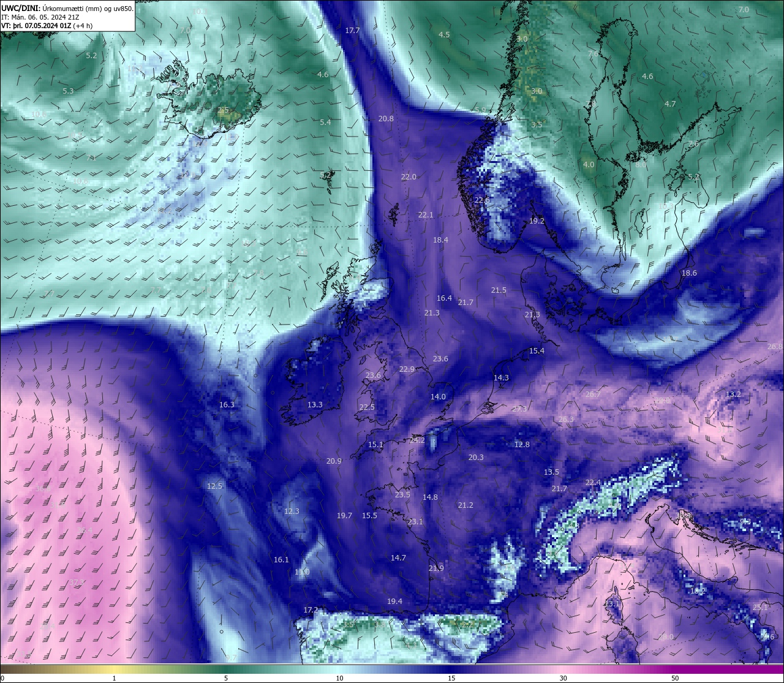Click the map value '22.9'

pos(407,369)
